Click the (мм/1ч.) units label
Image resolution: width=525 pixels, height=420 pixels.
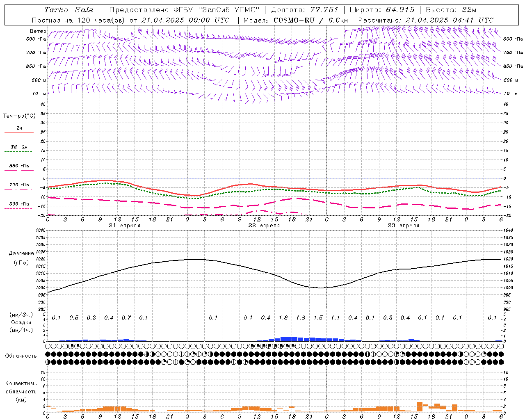pyautogui.click(x=21, y=330)
